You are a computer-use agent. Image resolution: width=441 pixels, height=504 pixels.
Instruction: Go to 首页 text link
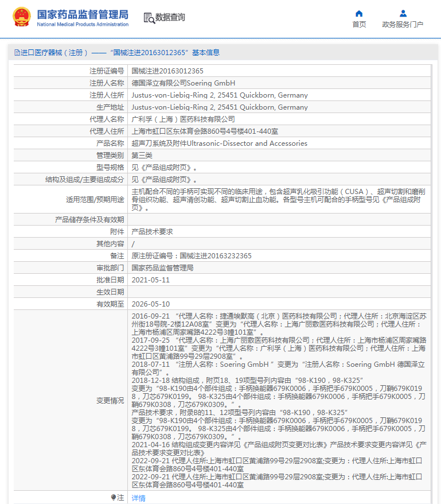click(359, 25)
